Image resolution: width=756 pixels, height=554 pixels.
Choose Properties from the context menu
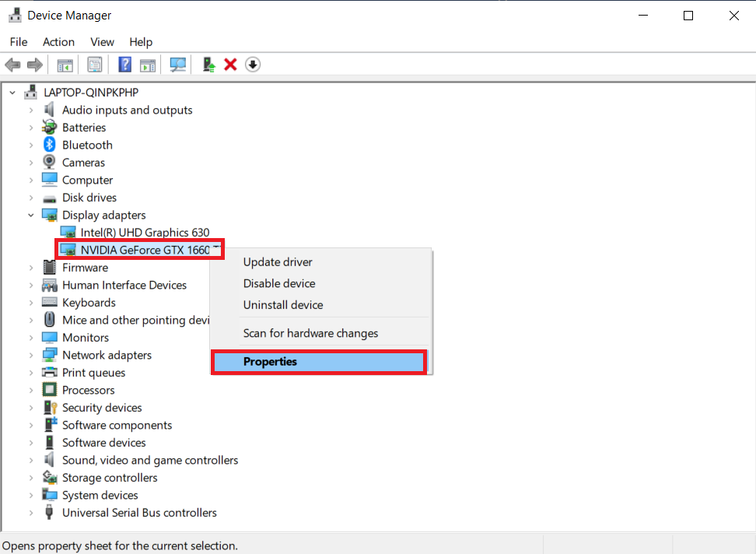point(270,362)
